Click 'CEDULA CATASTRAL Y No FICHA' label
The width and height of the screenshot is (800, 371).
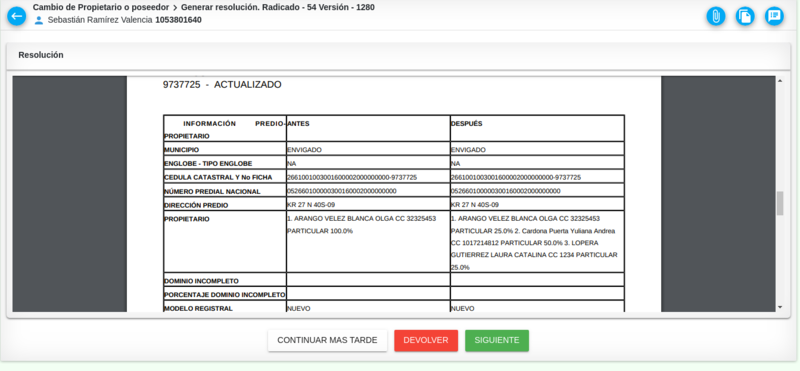pyautogui.click(x=218, y=178)
